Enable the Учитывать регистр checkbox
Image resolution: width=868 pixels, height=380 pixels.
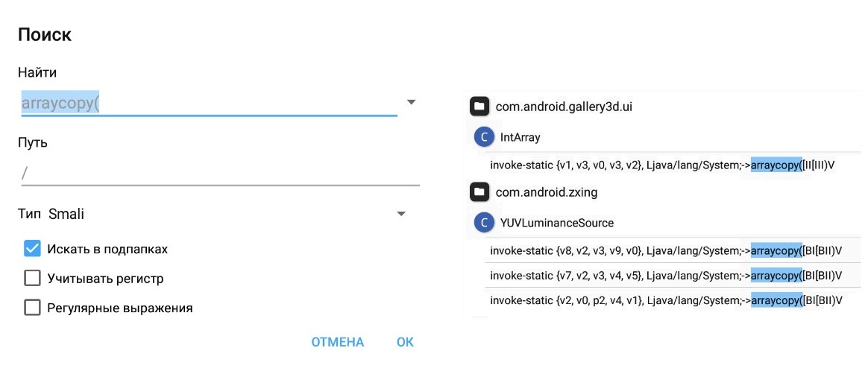[x=33, y=279]
